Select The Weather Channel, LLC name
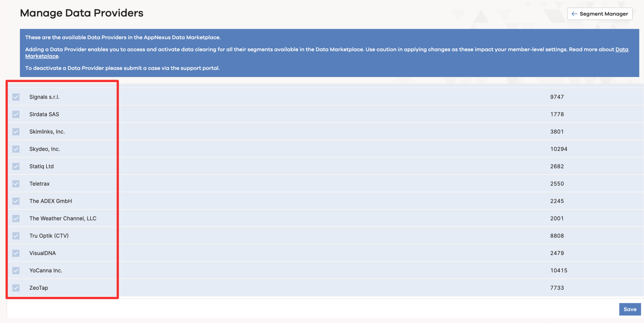This screenshot has height=323, width=644. [x=63, y=218]
